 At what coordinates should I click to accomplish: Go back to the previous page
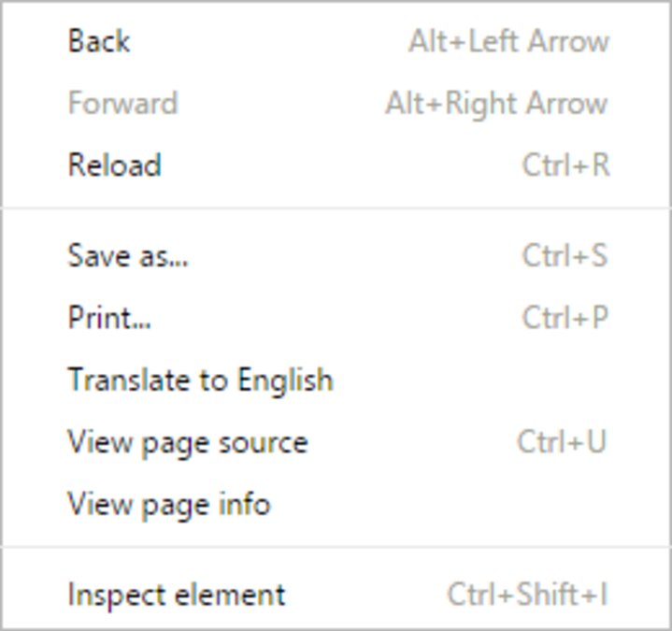[x=99, y=41]
